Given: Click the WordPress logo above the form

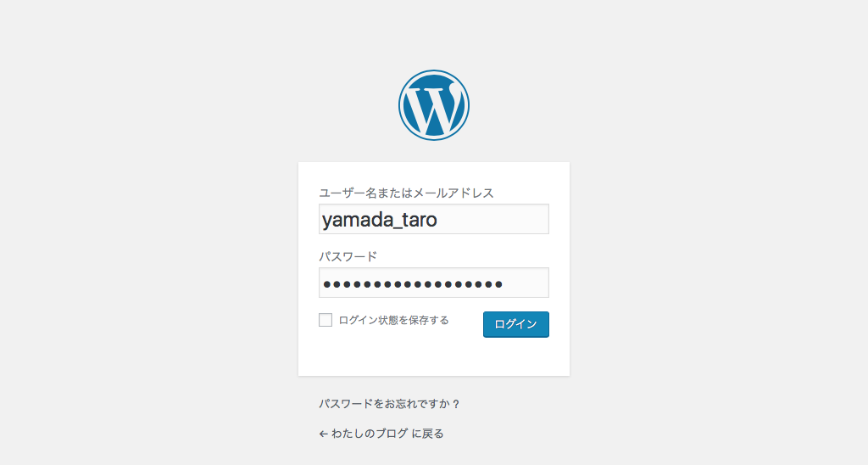Looking at the screenshot, I should click(433, 104).
